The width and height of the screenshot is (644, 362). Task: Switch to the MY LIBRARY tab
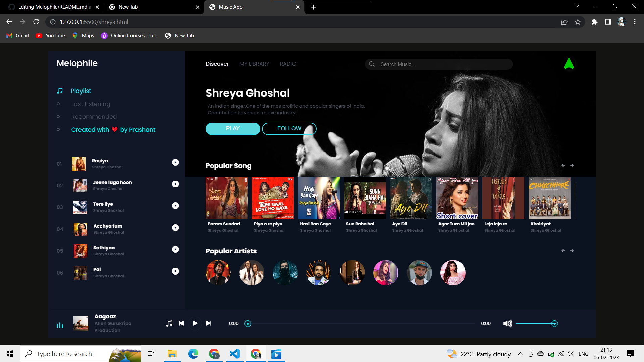pyautogui.click(x=254, y=64)
